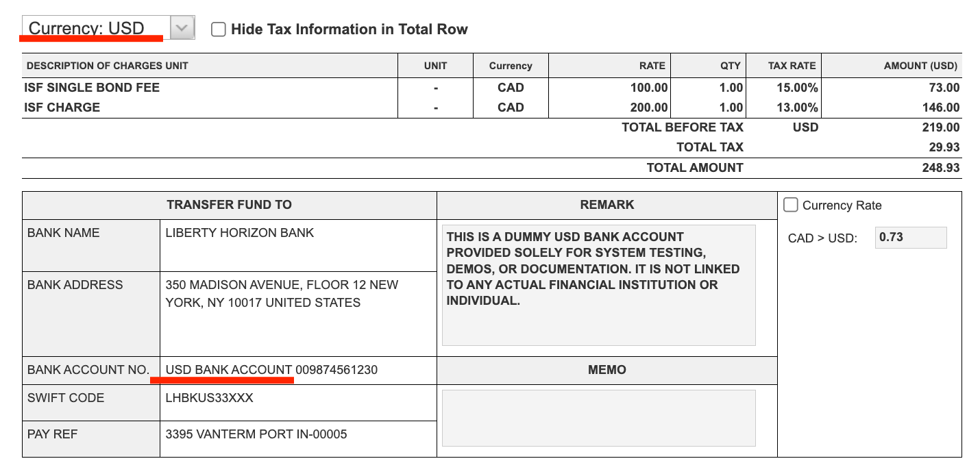
Task: Click the CAD > USD rate field
Action: [x=910, y=238]
